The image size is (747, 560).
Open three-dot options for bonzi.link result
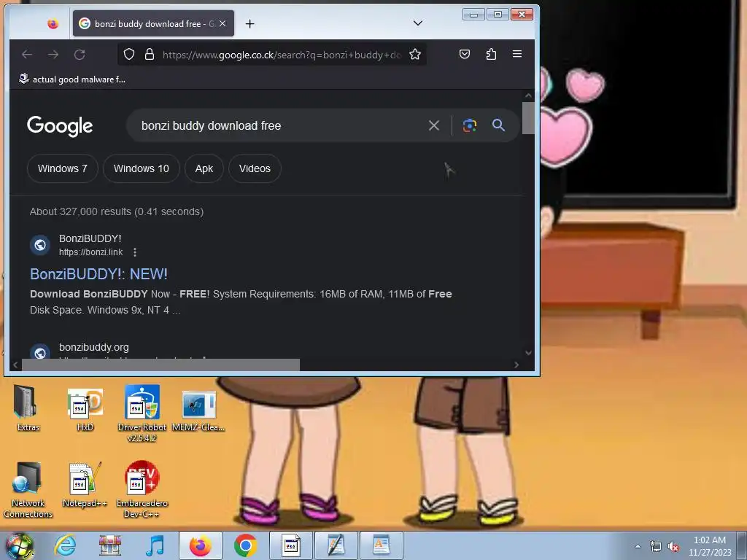[135, 252]
